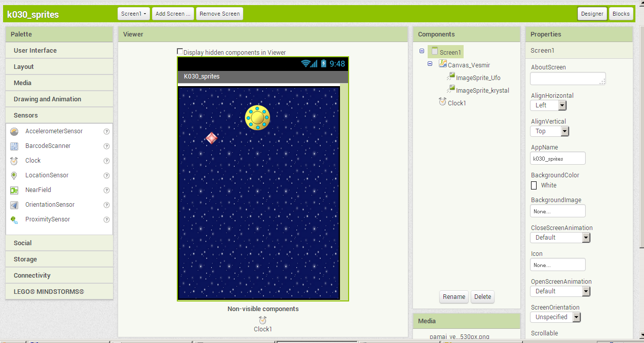Toggle Display hidden components in Viewer
The width and height of the screenshot is (644, 343).
(180, 52)
